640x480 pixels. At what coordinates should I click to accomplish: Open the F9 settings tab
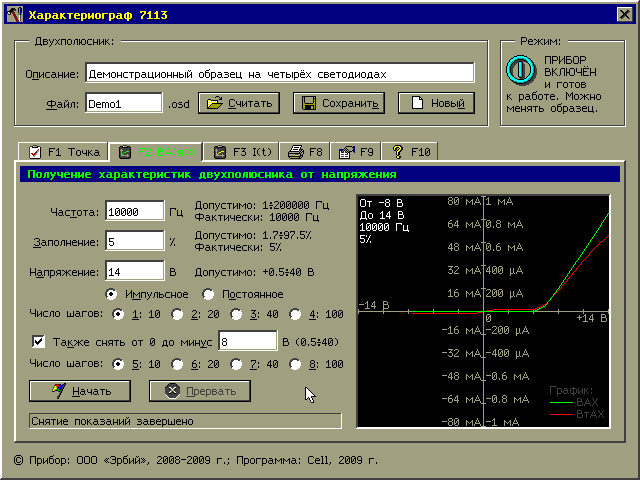pos(356,152)
